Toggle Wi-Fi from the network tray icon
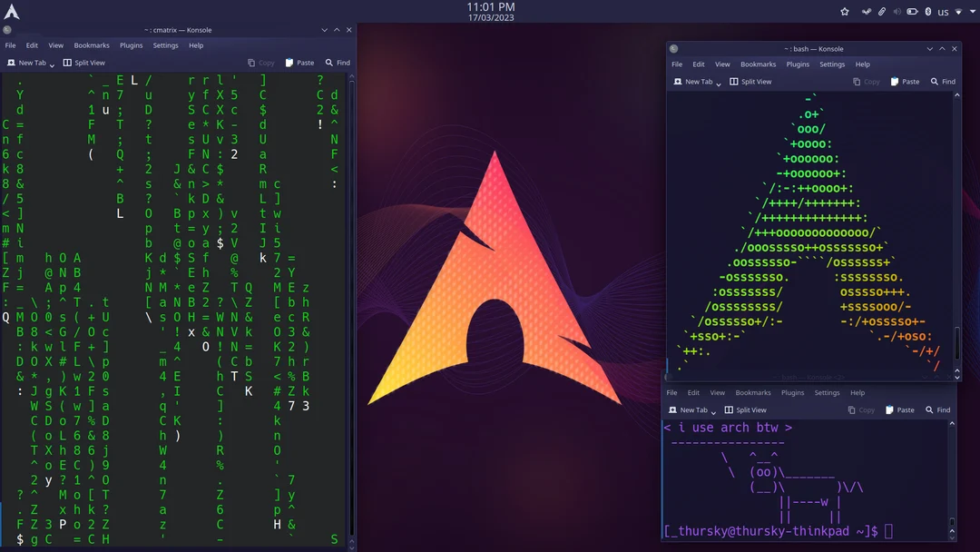980x552 pixels. 958,12
